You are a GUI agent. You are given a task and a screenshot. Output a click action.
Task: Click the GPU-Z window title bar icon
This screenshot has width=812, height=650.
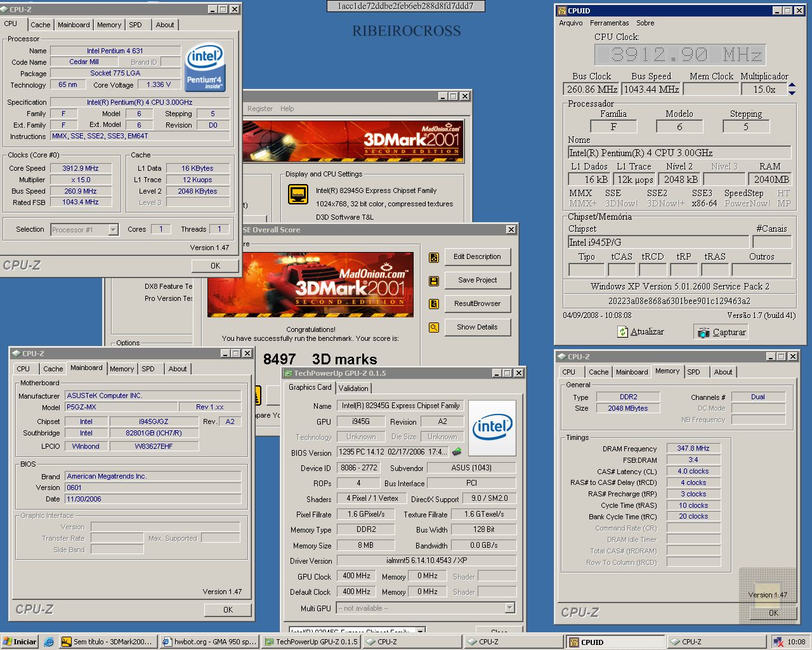pyautogui.click(x=288, y=373)
